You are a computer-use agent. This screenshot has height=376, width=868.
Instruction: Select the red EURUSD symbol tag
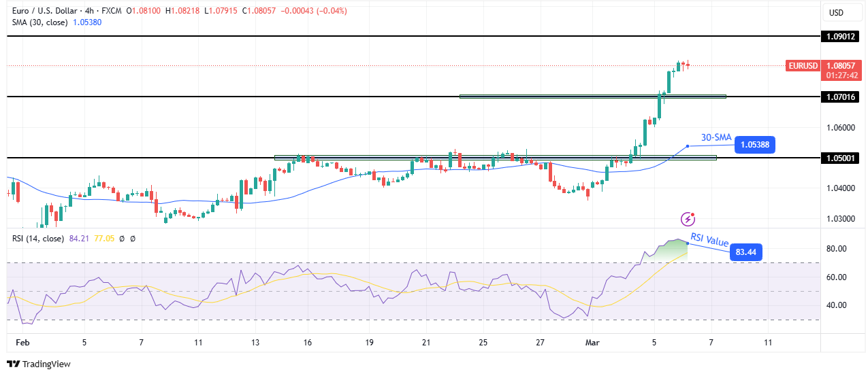click(803, 66)
